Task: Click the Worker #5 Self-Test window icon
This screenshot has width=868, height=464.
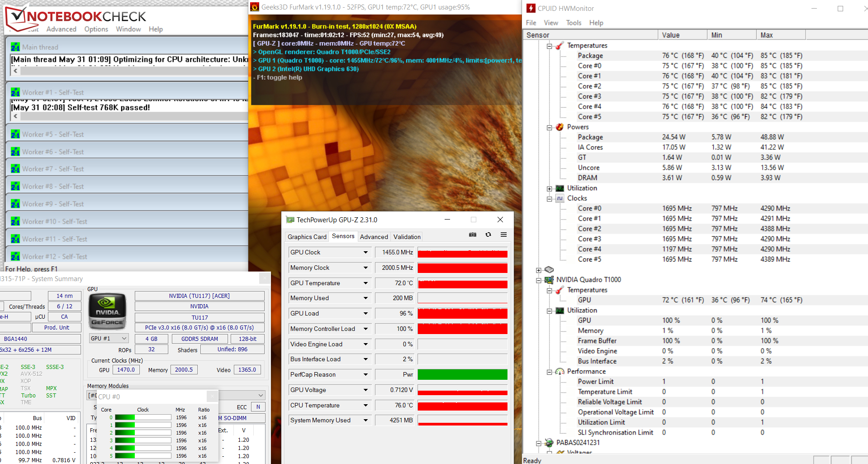Action: click(15, 134)
